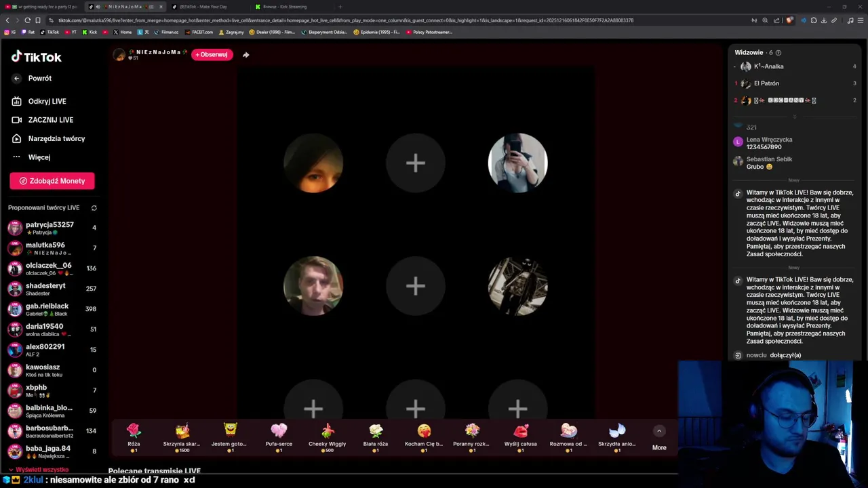Reload the page
Viewport: 868px width, 488px height.
point(28,20)
